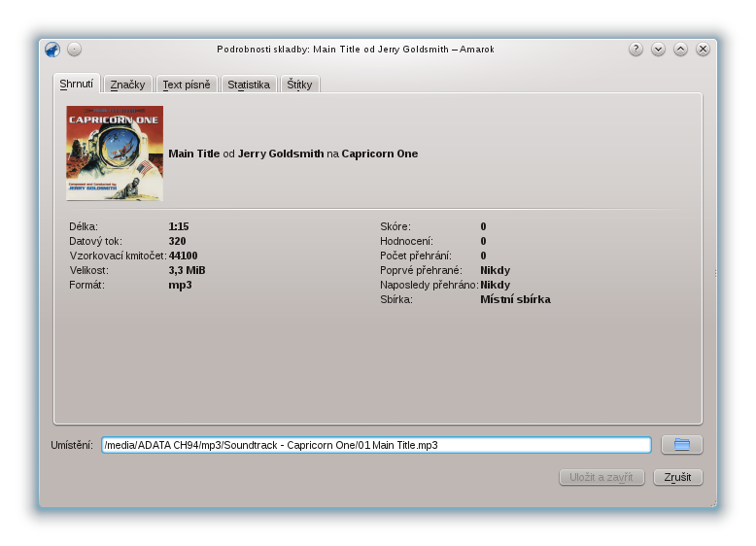Image resolution: width=756 pixels, height=546 pixels.
Task: Click the Datový tok value 320
Action: pyautogui.click(x=177, y=241)
